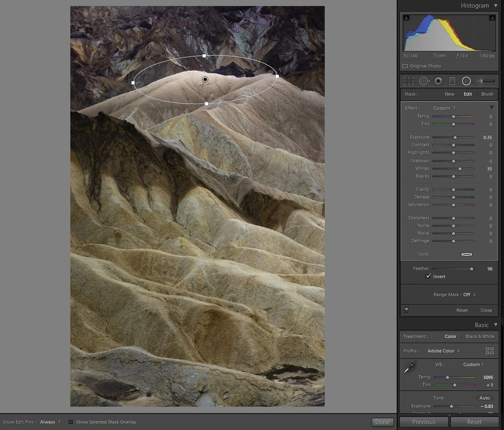504x430 pixels.
Task: Click the Basic panel Temp slider
Action: coord(454,377)
